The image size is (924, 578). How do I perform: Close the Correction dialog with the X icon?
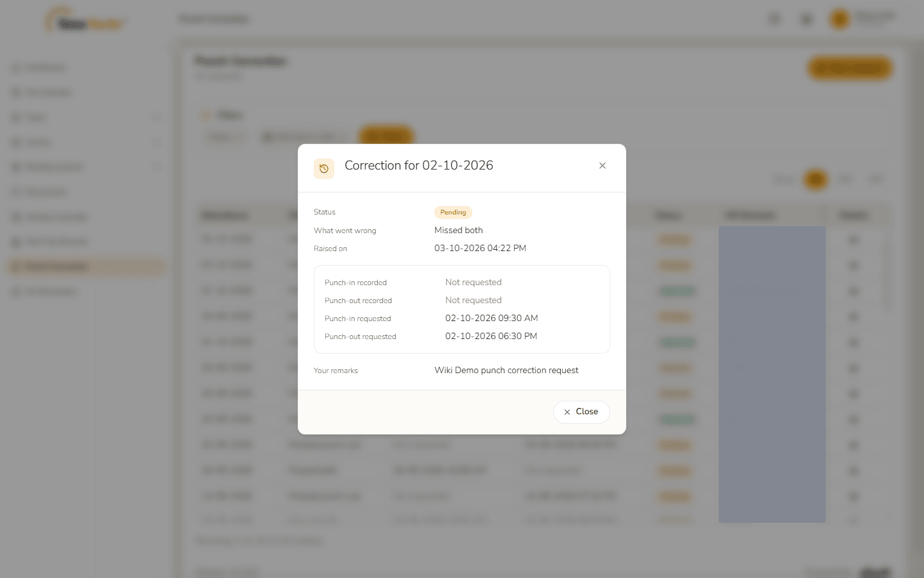tap(602, 166)
